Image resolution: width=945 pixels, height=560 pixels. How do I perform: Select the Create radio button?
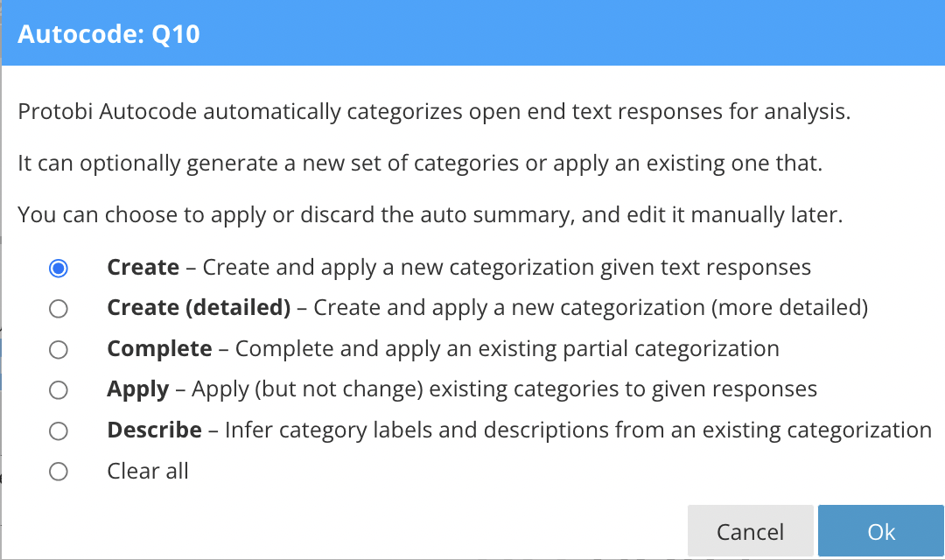click(x=59, y=268)
